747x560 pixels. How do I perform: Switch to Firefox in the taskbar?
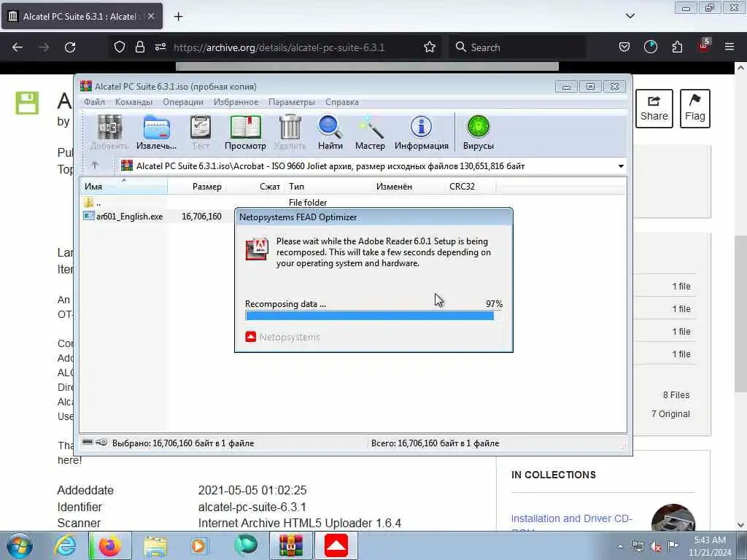pos(110,545)
